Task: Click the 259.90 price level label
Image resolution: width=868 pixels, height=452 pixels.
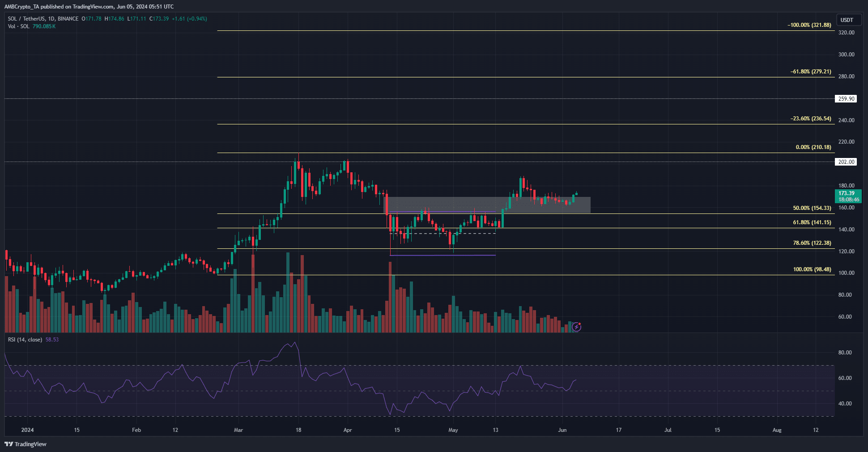Action: click(x=846, y=99)
